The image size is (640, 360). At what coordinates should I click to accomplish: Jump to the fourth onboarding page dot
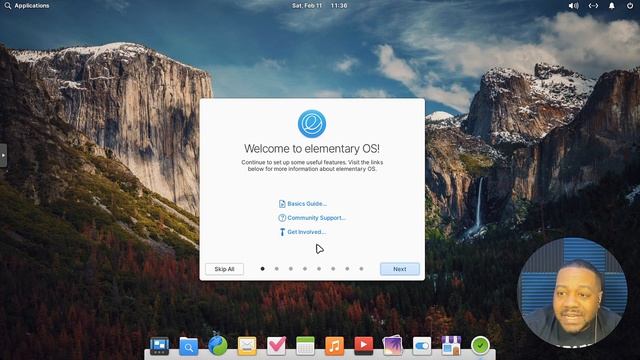pyautogui.click(x=305, y=269)
